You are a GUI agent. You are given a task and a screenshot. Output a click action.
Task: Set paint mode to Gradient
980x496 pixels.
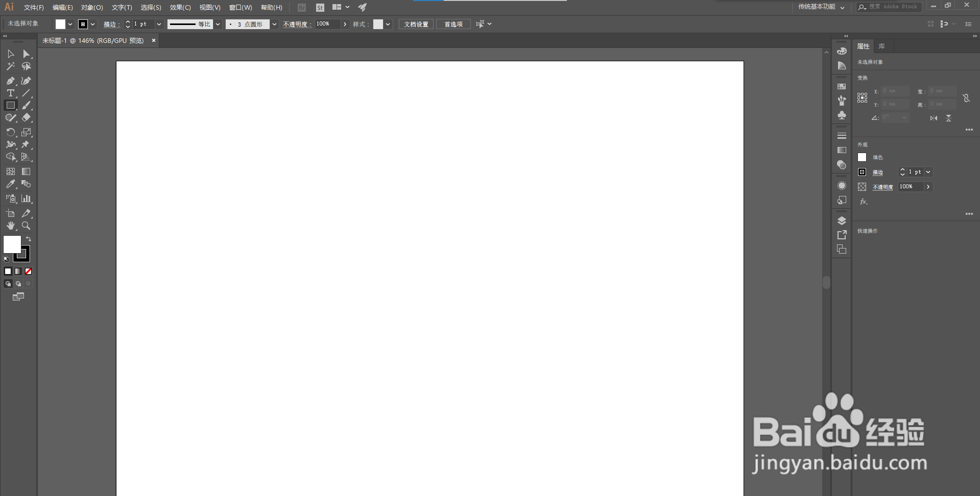[18, 271]
